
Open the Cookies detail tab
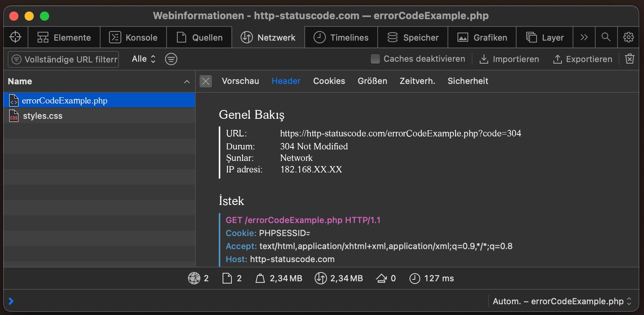329,81
